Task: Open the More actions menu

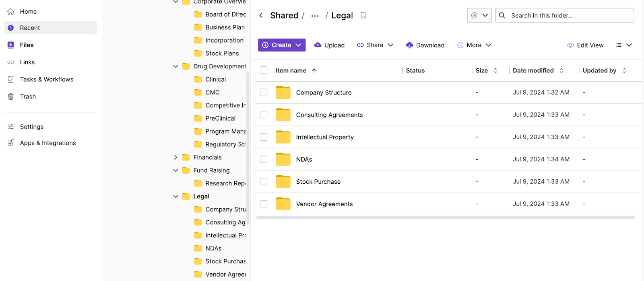Action: pyautogui.click(x=474, y=45)
